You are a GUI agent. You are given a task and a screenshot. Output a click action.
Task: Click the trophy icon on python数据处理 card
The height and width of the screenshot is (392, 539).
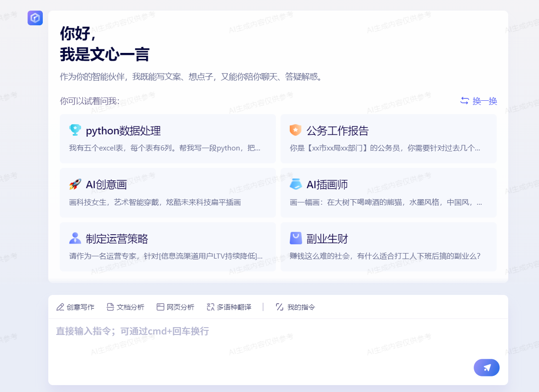pyautogui.click(x=74, y=131)
